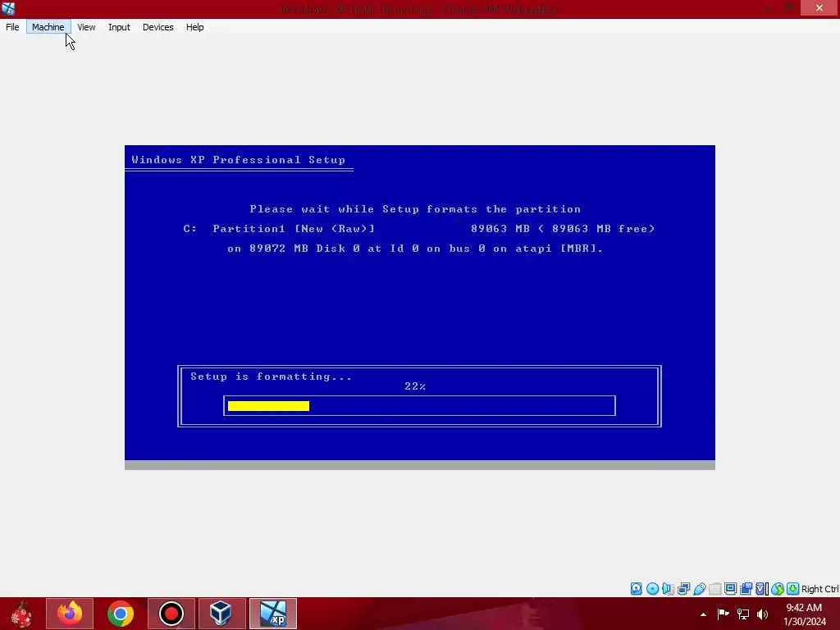Open the screen recorder taskbar icon
The image size is (840, 630).
[x=171, y=614]
